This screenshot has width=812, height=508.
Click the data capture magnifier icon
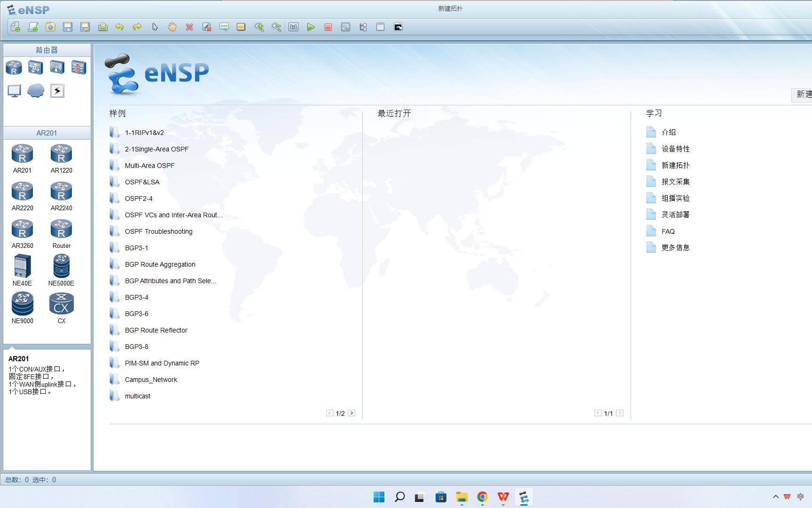(345, 27)
